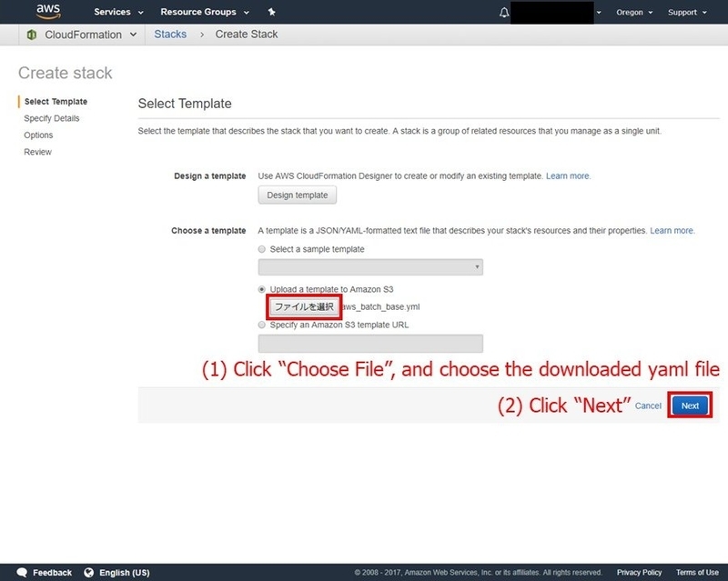Open the Terms of Use link
Screen dimensions: 728x581
[697, 572]
